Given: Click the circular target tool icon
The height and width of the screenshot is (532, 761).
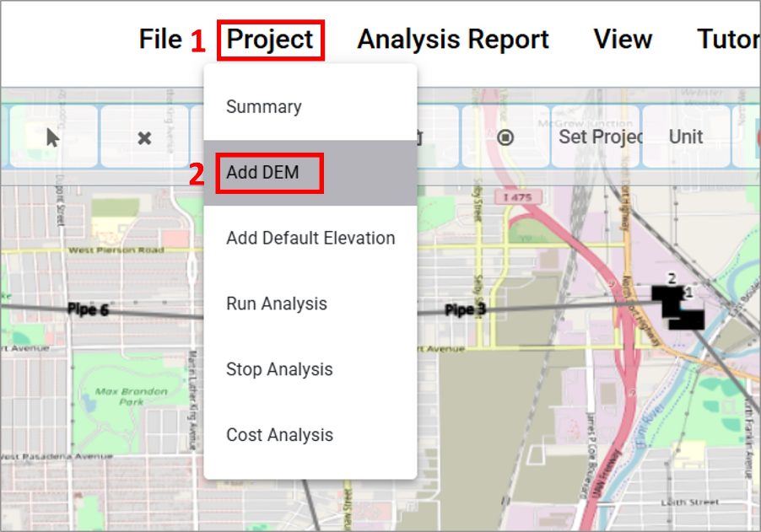Looking at the screenshot, I should click(505, 137).
